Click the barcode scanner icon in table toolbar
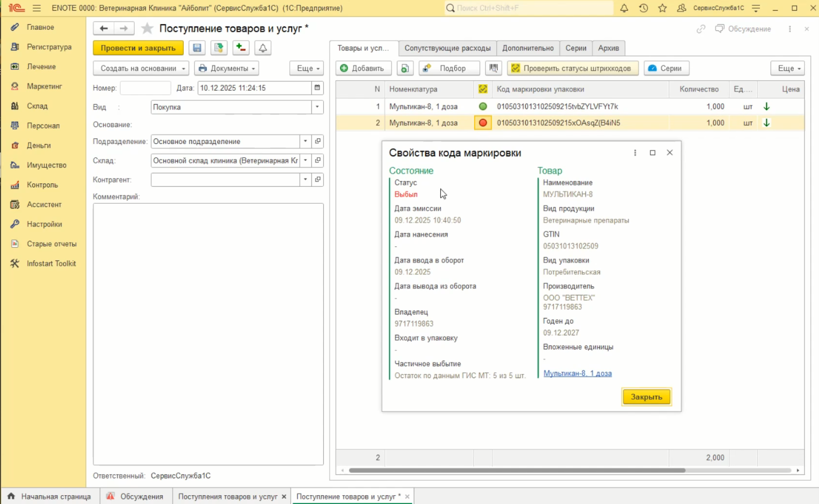The image size is (819, 504). 494,68
